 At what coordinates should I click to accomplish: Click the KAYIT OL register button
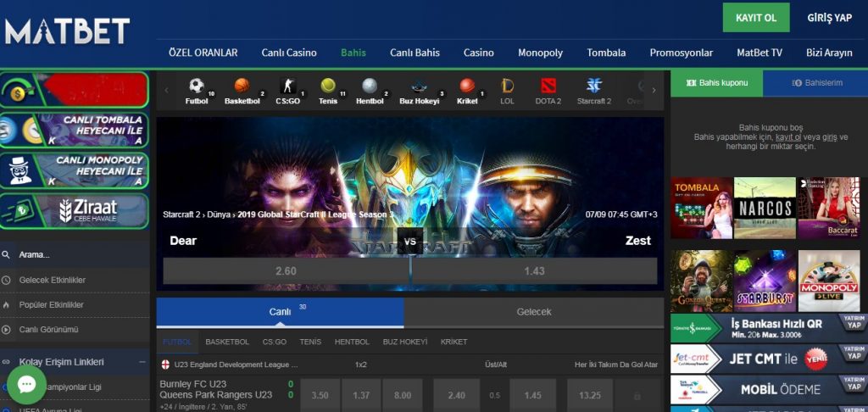click(x=756, y=17)
